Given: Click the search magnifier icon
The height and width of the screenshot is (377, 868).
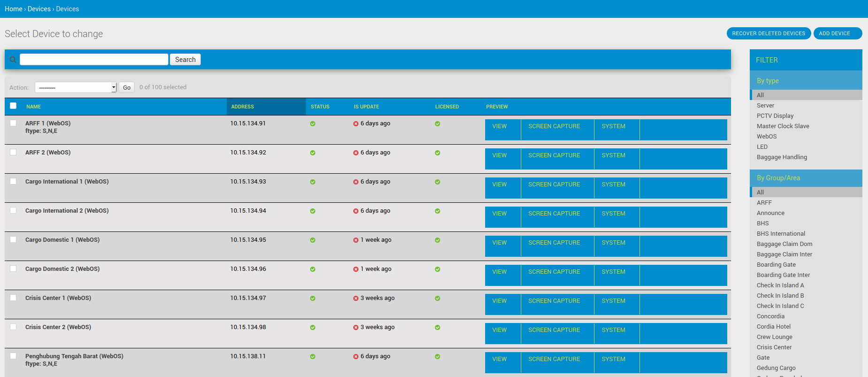Looking at the screenshot, I should (13, 60).
